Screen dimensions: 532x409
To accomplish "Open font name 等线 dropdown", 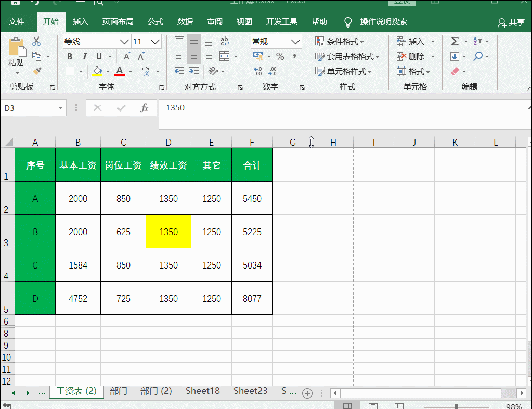I will coord(124,42).
